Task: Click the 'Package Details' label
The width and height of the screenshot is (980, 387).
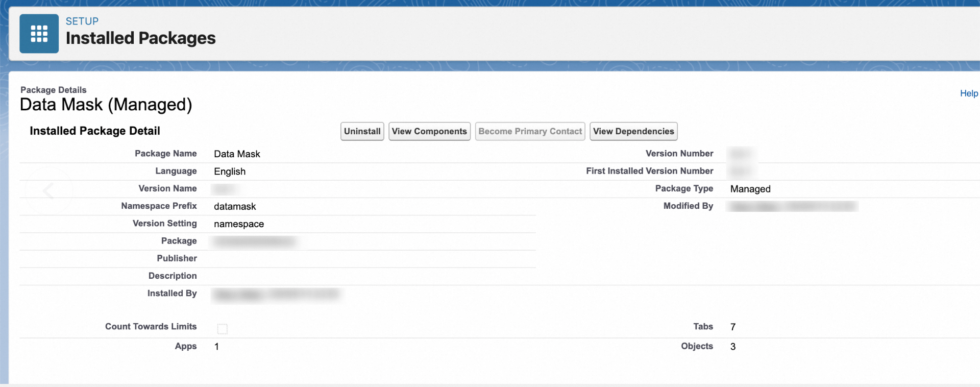Action: tap(54, 90)
